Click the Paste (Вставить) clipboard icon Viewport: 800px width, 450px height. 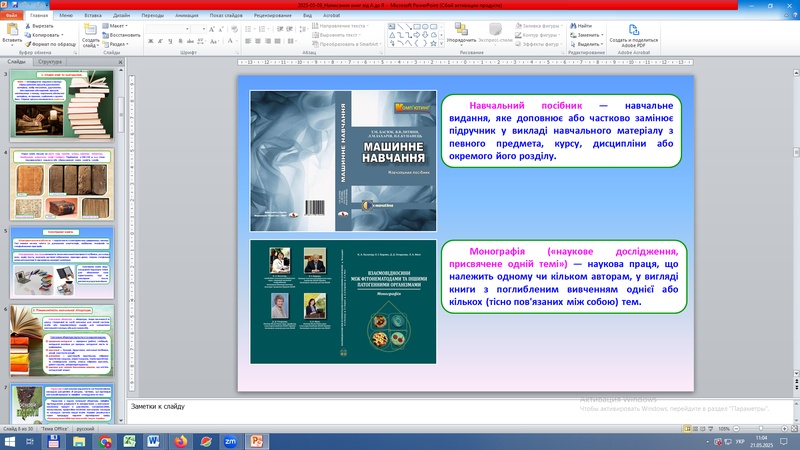click(11, 30)
